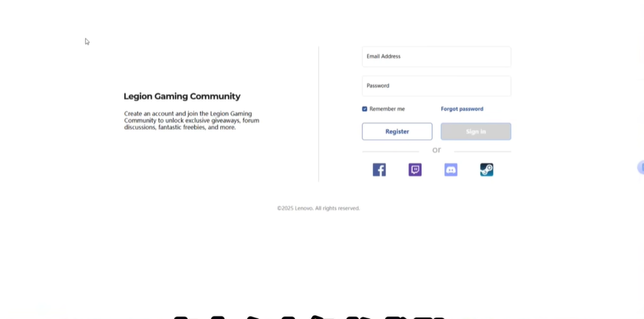
Task: Focus the Password input field
Action: point(436,86)
